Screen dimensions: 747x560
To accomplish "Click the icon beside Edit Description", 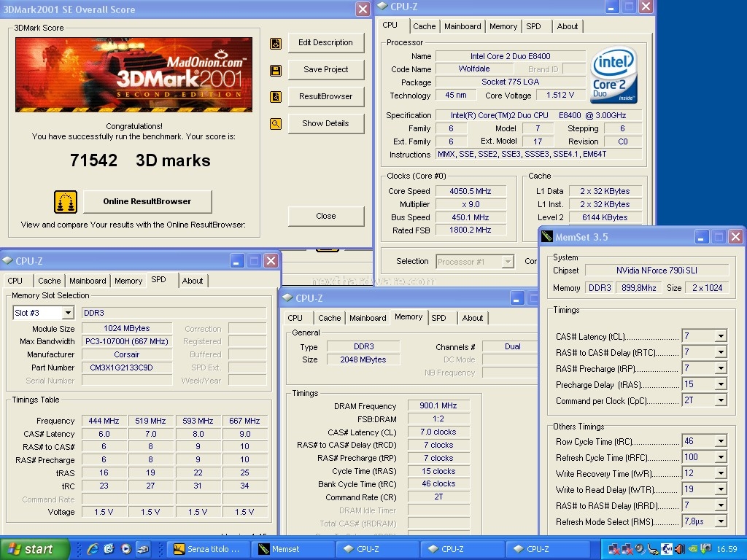I will [x=275, y=44].
